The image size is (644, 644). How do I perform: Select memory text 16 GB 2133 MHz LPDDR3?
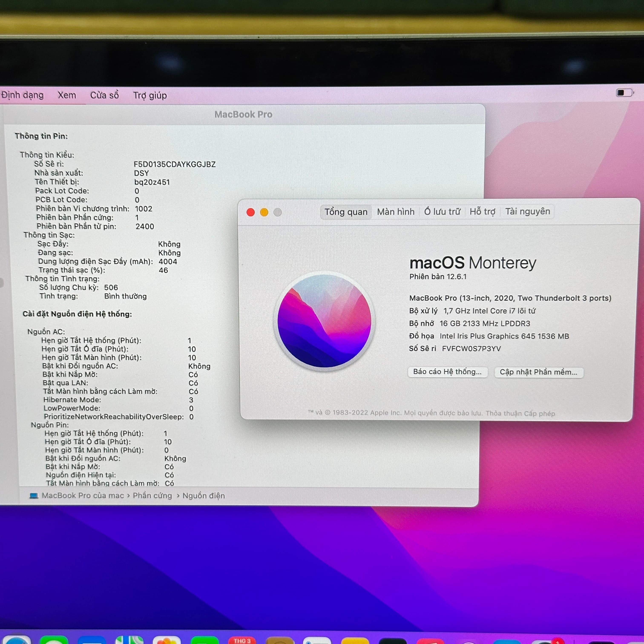[485, 323]
